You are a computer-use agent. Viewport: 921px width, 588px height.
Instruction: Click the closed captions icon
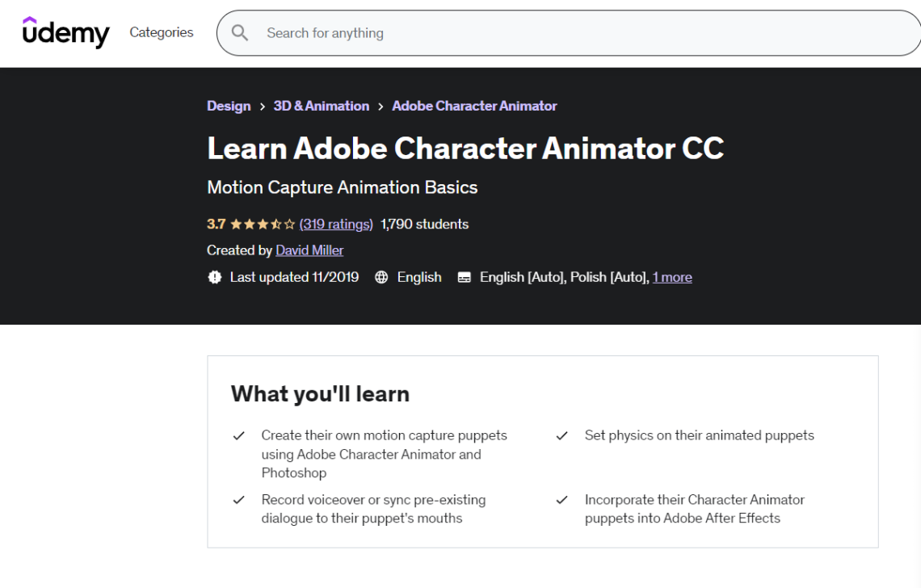[464, 277]
